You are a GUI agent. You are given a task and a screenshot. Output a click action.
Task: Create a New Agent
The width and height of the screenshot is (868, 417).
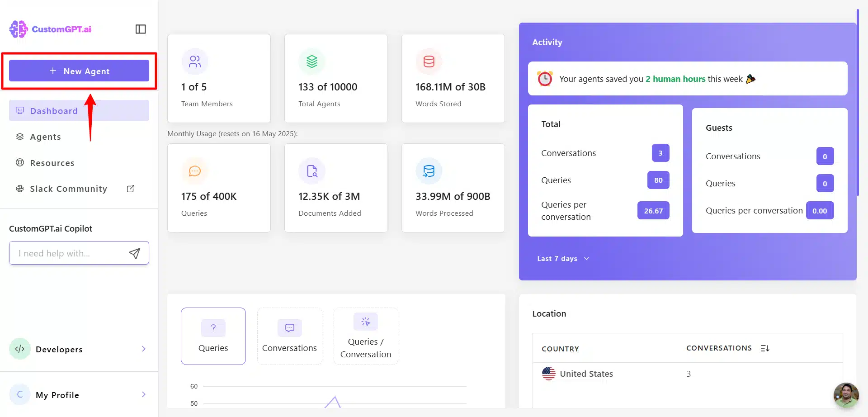pos(79,71)
